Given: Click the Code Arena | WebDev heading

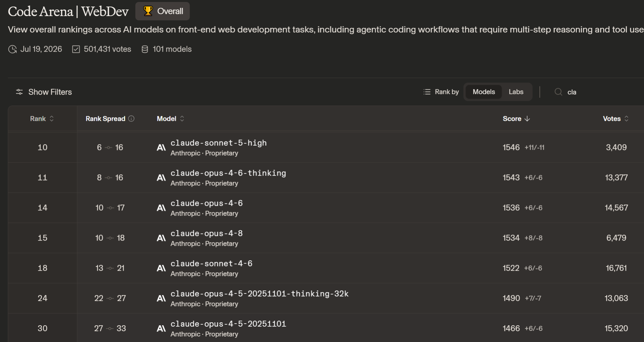Looking at the screenshot, I should 68,11.
